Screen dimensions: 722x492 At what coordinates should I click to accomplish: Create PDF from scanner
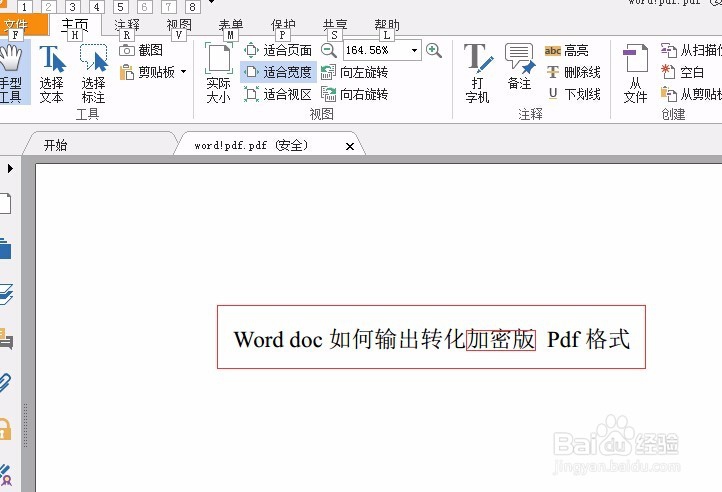[x=691, y=50]
